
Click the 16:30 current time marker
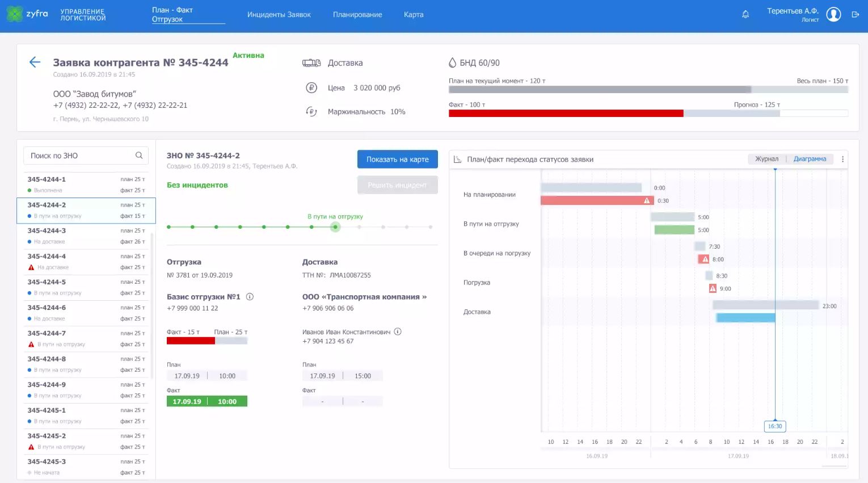pyautogui.click(x=775, y=426)
